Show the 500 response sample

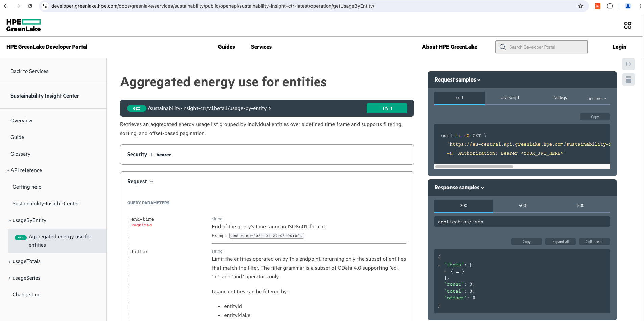point(581,206)
